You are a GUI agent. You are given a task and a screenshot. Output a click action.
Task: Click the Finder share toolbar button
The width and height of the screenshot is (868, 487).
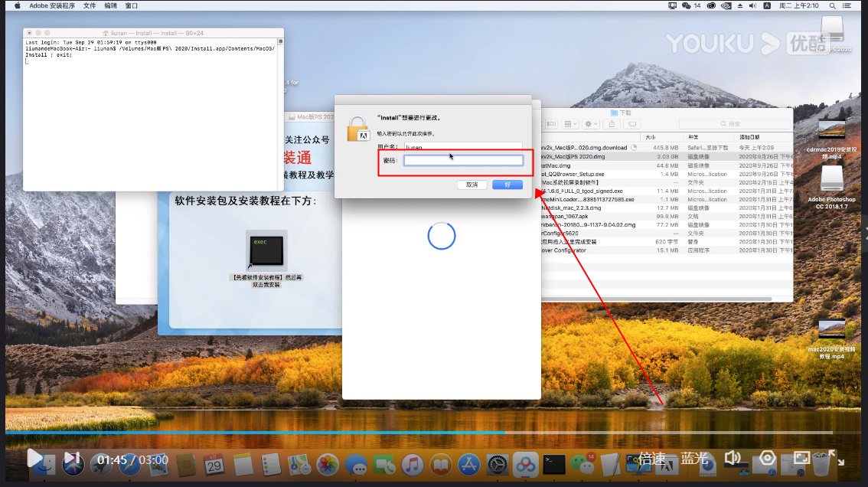612,123
